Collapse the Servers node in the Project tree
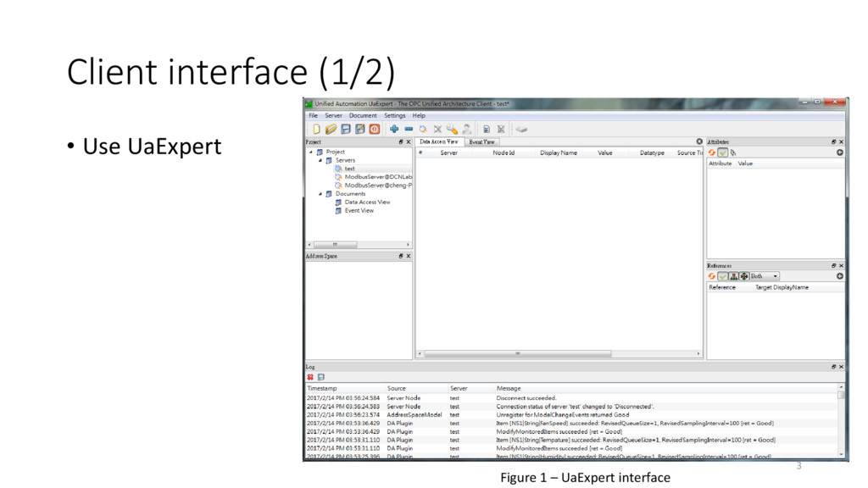Screen dimensions: 868x488 pos(321,160)
